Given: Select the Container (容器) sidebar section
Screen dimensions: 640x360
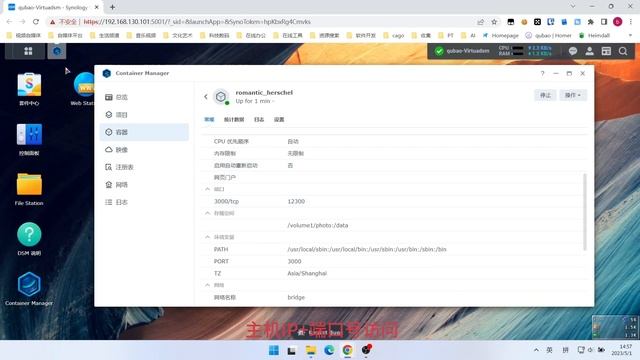Looking at the screenshot, I should tap(144, 132).
